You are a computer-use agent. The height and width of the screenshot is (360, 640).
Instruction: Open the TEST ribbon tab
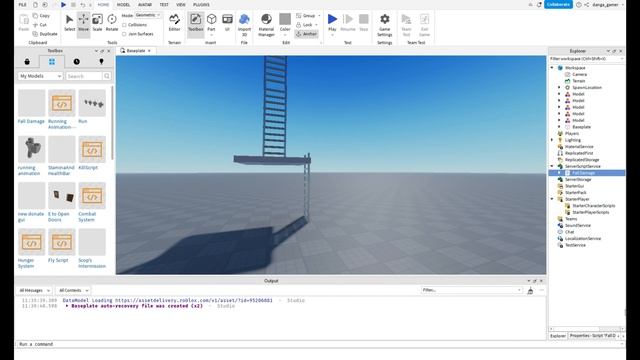click(x=164, y=4)
